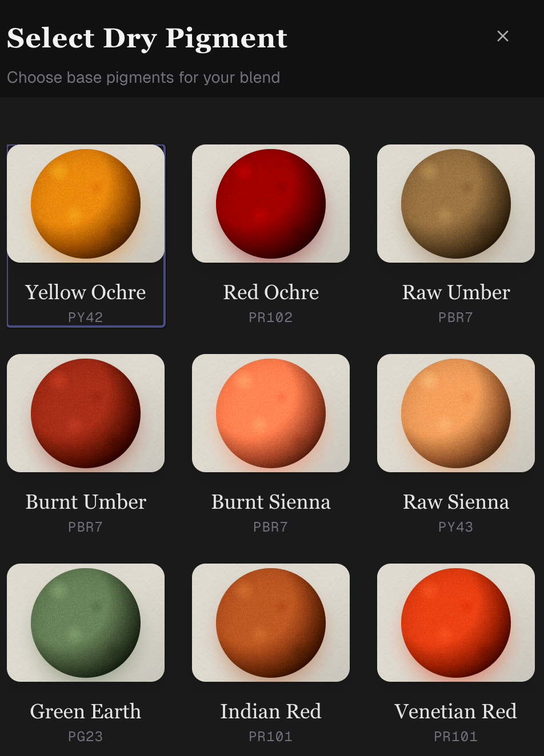Choose the Burnt Sienna pigment sphere
544x756 pixels.
point(271,413)
